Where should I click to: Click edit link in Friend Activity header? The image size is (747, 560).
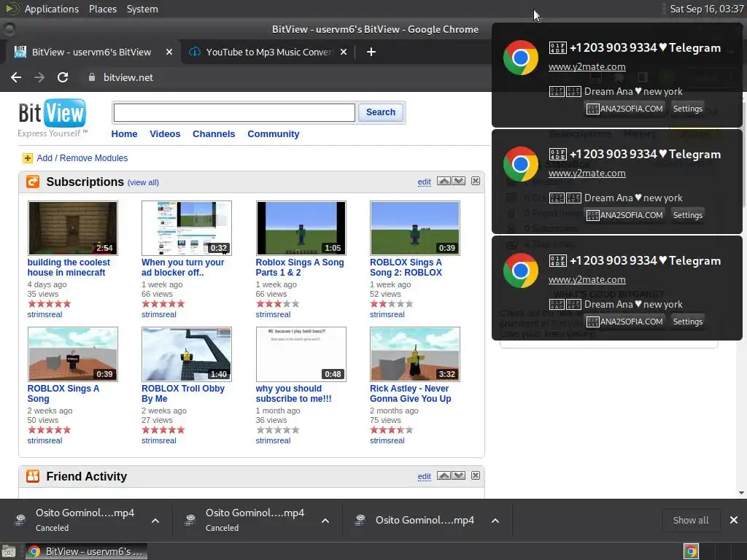(424, 476)
